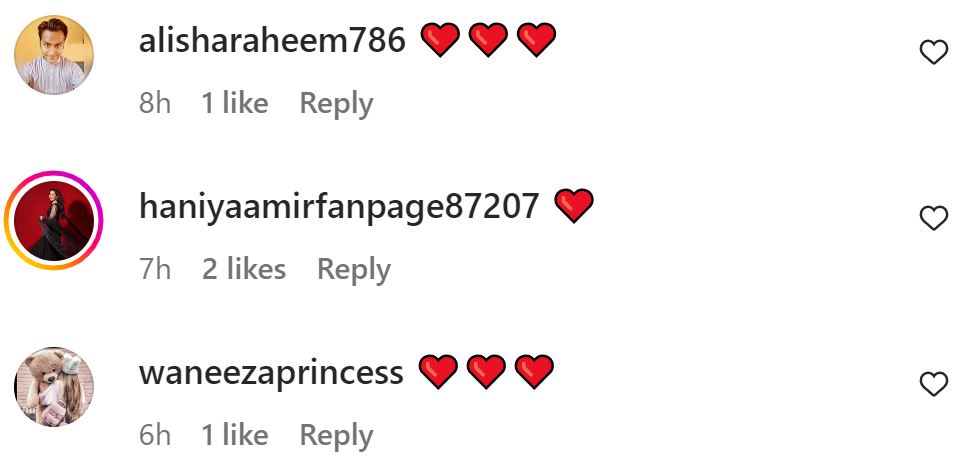View who gave 1 like to waneezaprincess's comment

(235, 434)
